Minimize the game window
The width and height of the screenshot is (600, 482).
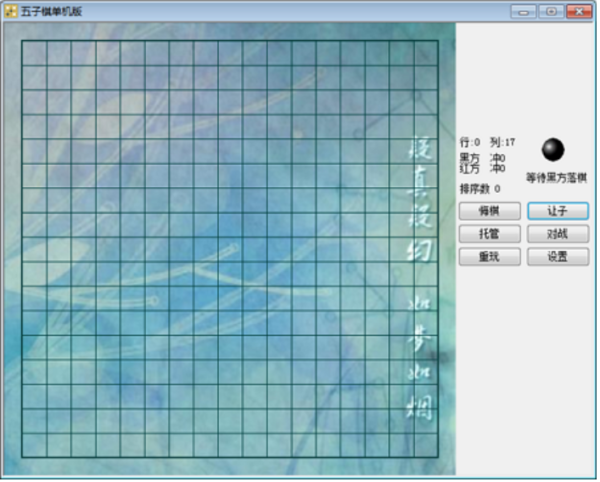(523, 12)
